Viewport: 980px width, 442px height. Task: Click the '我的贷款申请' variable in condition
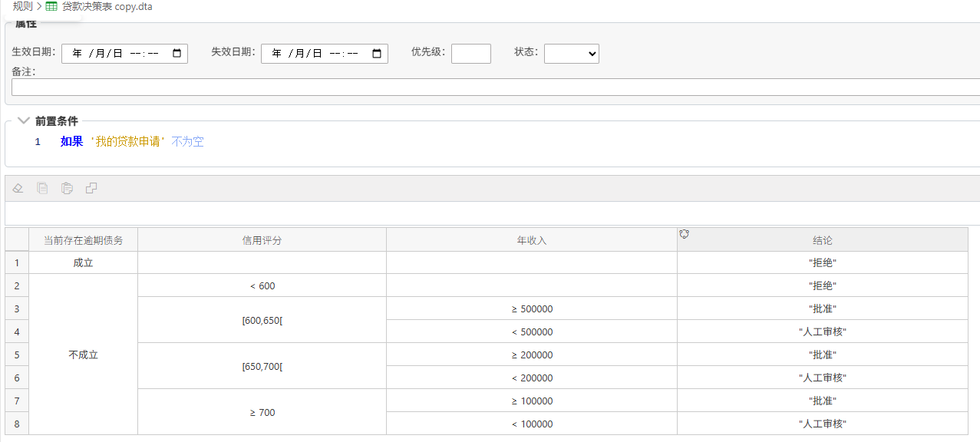pyautogui.click(x=128, y=142)
